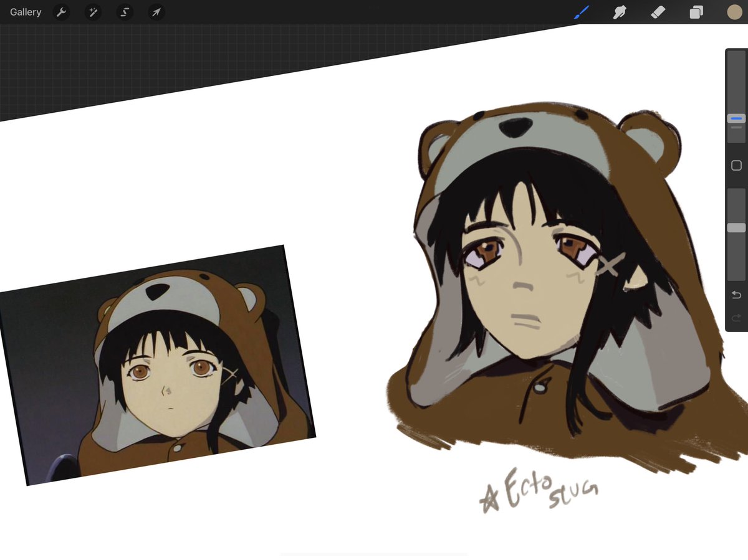This screenshot has width=748, height=560.
Task: Tap the Ecto Slug signature on canvas
Action: point(539,490)
